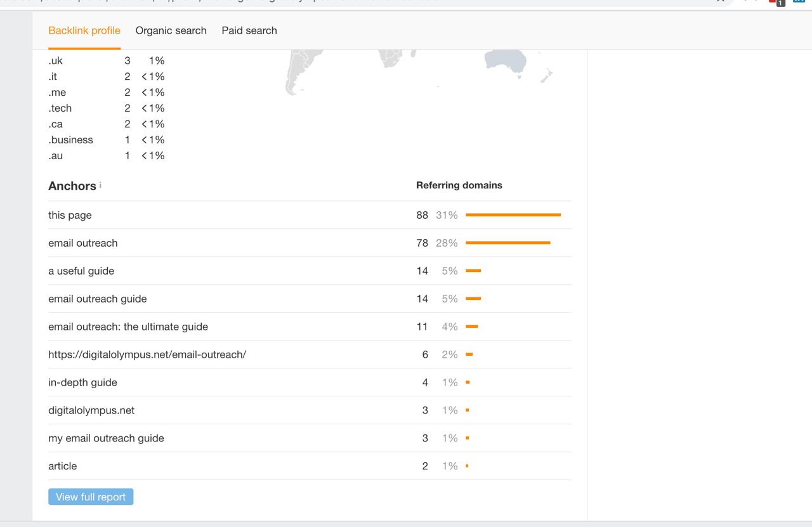Click the digitalolympus.net/email-outreach URL anchor
Viewport: 812px width, 527px height.
click(x=147, y=355)
